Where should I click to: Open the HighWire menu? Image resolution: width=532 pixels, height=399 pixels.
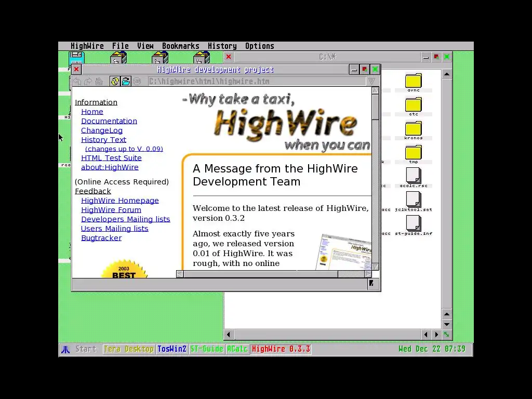point(87,46)
